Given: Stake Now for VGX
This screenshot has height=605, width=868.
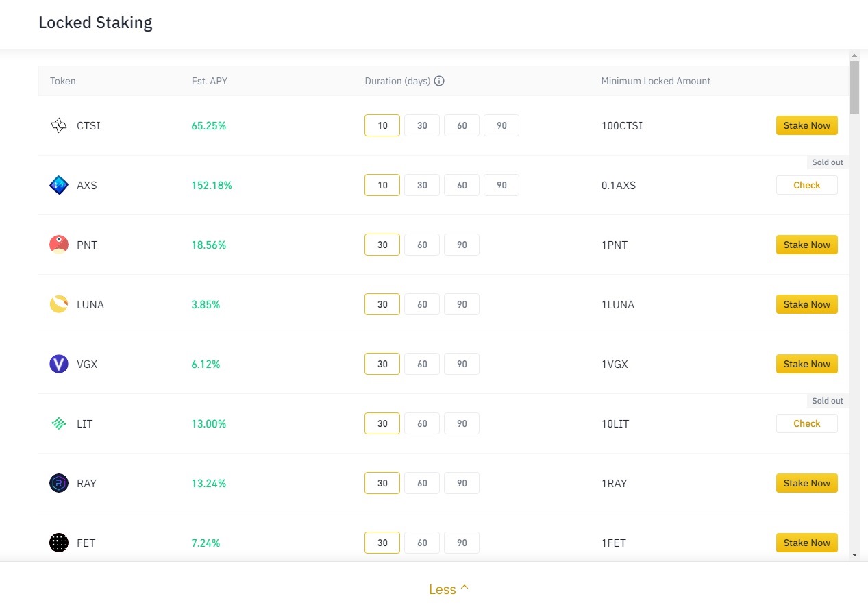Looking at the screenshot, I should pos(807,364).
